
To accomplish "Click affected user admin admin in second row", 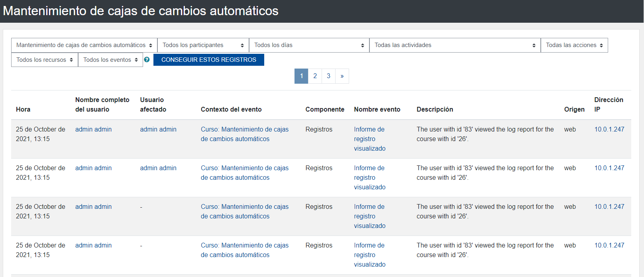I will (x=158, y=168).
